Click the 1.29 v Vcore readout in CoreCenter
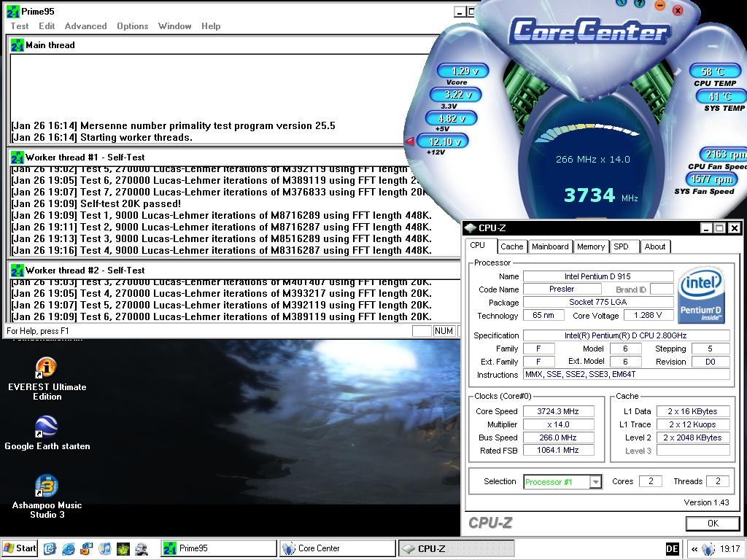This screenshot has width=747, height=560. 463,71
